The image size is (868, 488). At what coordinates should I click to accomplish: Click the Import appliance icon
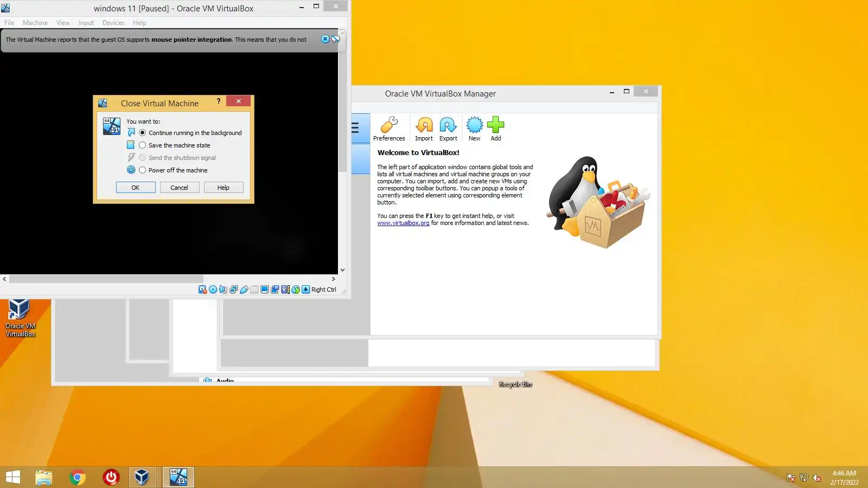click(424, 129)
